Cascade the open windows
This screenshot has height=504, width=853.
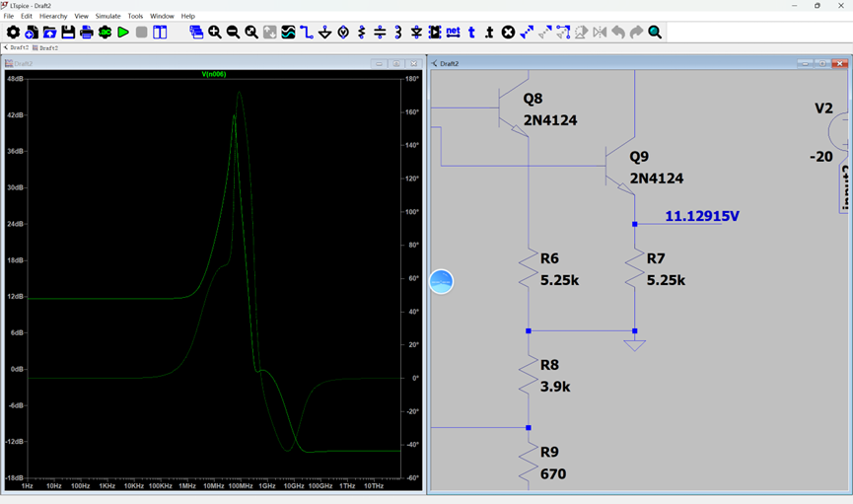click(196, 33)
